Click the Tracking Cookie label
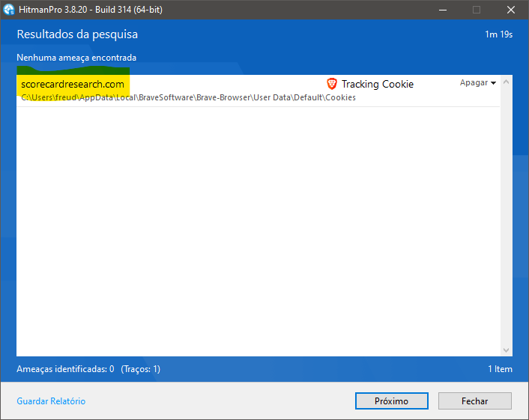529x420 pixels. pos(378,84)
